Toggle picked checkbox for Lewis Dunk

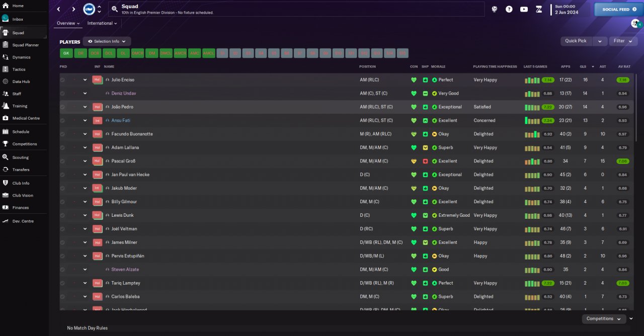(62, 215)
